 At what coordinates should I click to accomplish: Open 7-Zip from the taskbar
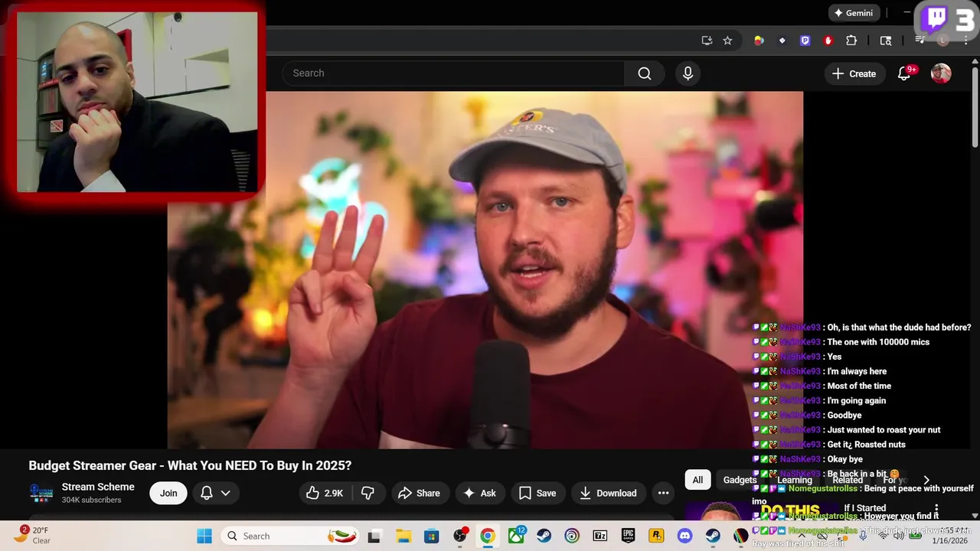point(600,536)
